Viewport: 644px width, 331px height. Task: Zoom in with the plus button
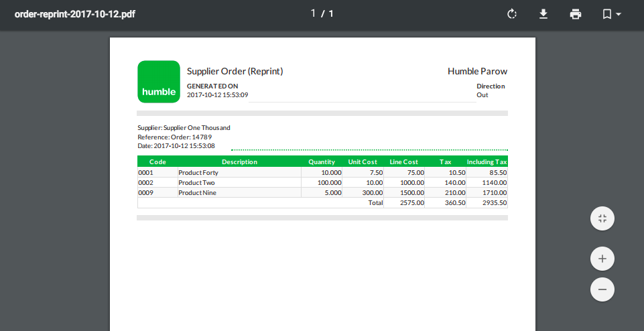602,259
